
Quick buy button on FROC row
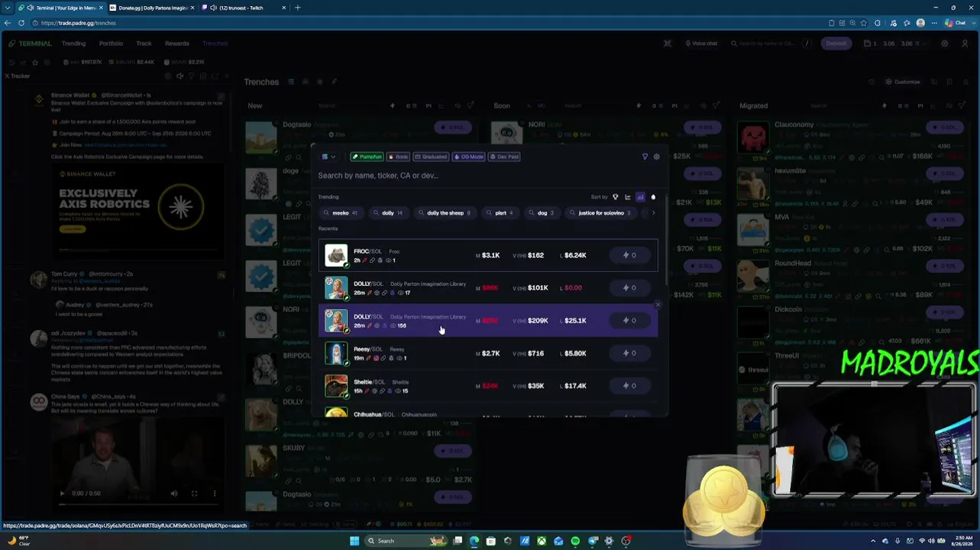pos(629,255)
